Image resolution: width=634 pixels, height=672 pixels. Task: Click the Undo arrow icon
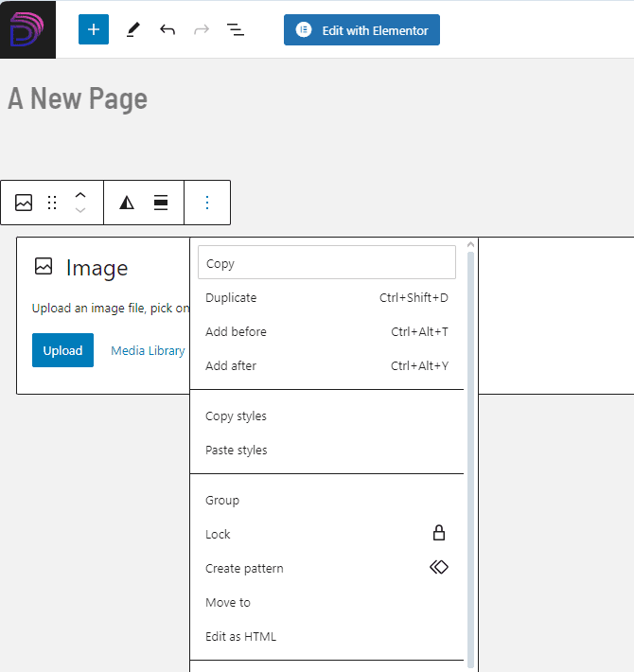pos(167,29)
